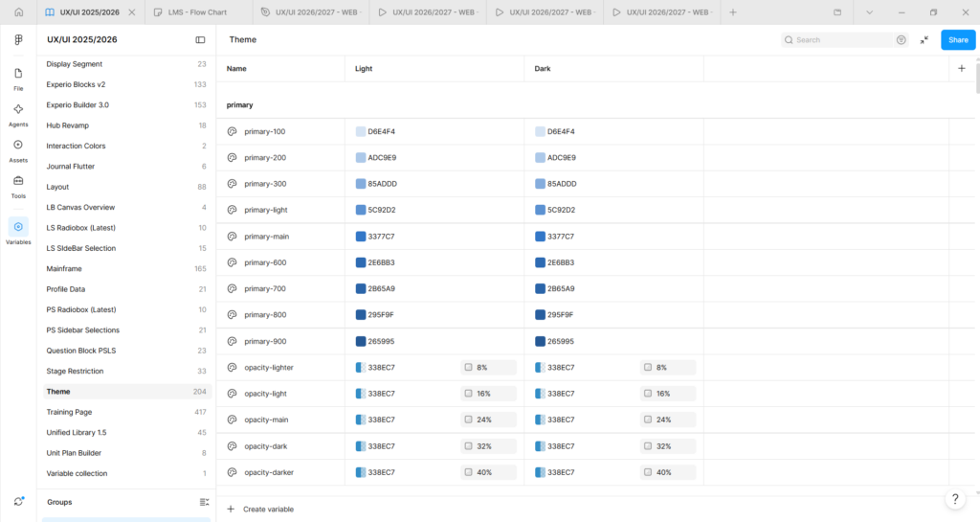
Task: Click the Light 32% opacity field for opacity-dark
Action: click(488, 446)
